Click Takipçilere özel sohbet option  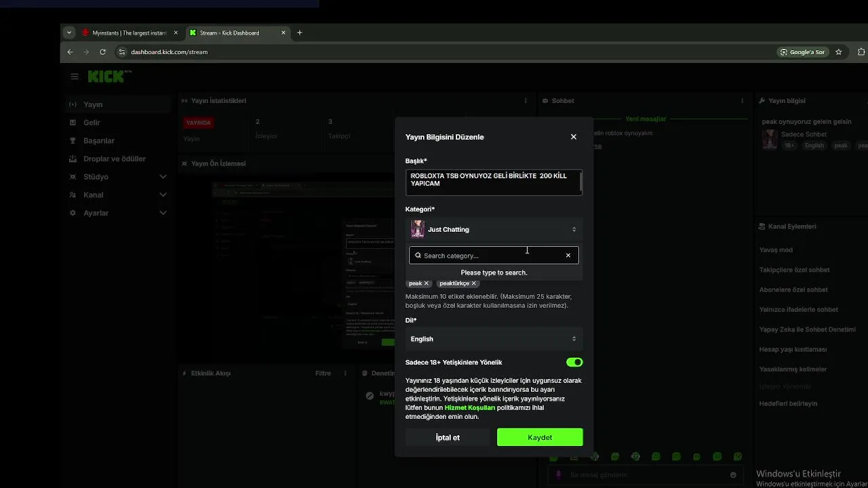pos(794,270)
